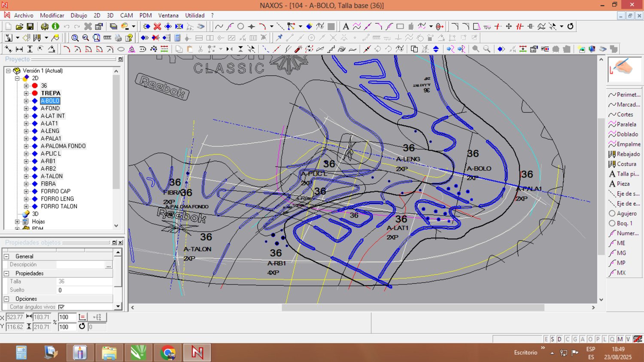Select the circle drawing tool

click(240, 27)
